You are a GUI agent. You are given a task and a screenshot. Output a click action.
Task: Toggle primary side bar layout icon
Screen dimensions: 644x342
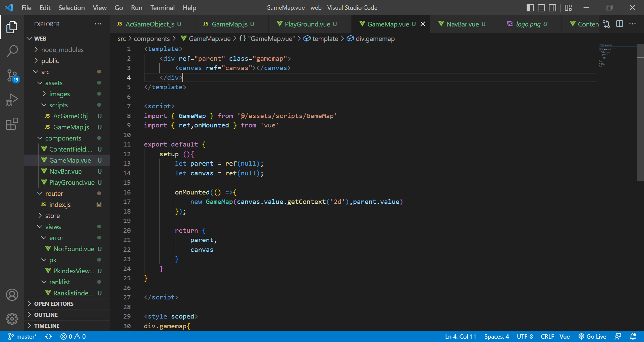point(530,8)
